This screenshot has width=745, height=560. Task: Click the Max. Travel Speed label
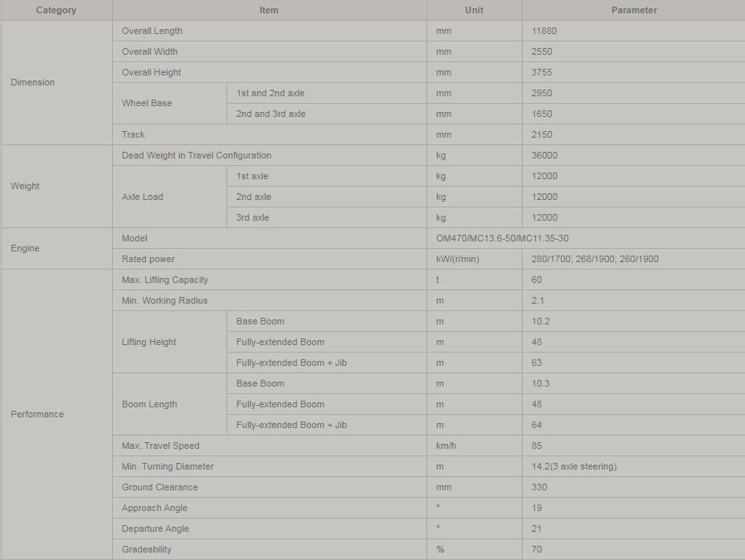(x=160, y=446)
